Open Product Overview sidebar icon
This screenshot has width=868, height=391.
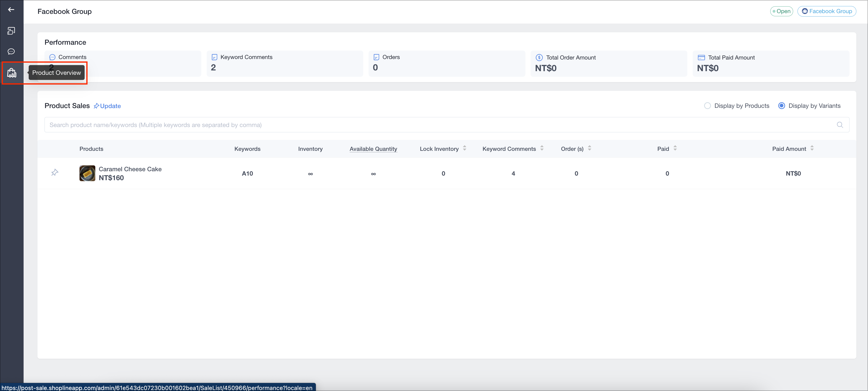point(12,73)
